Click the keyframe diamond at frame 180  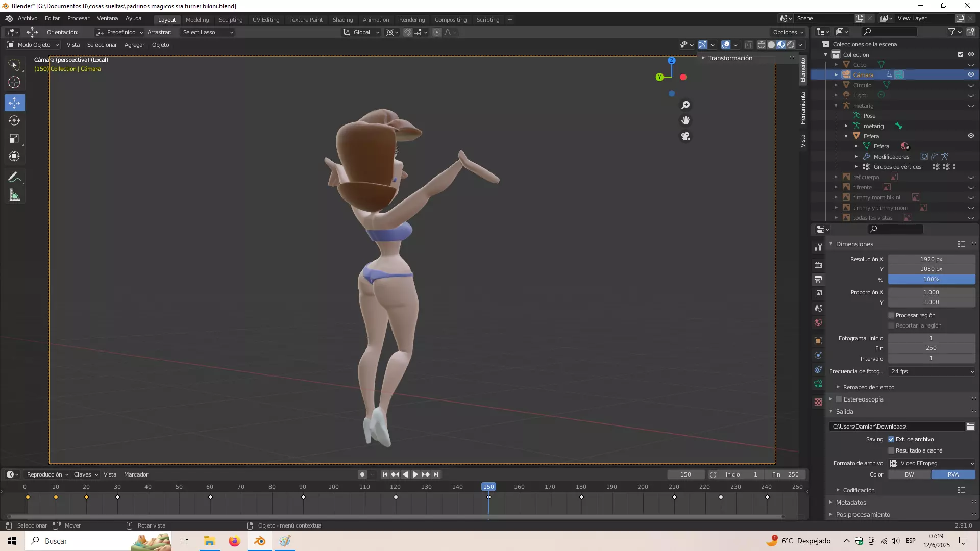[581, 497]
